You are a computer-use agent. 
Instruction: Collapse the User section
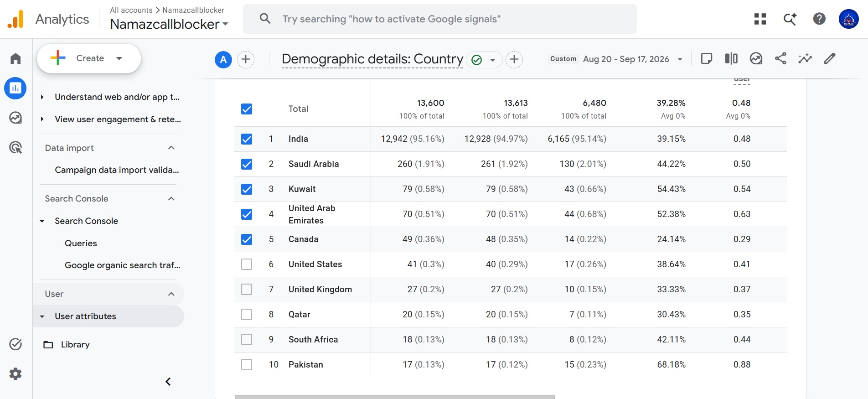pyautogui.click(x=171, y=294)
